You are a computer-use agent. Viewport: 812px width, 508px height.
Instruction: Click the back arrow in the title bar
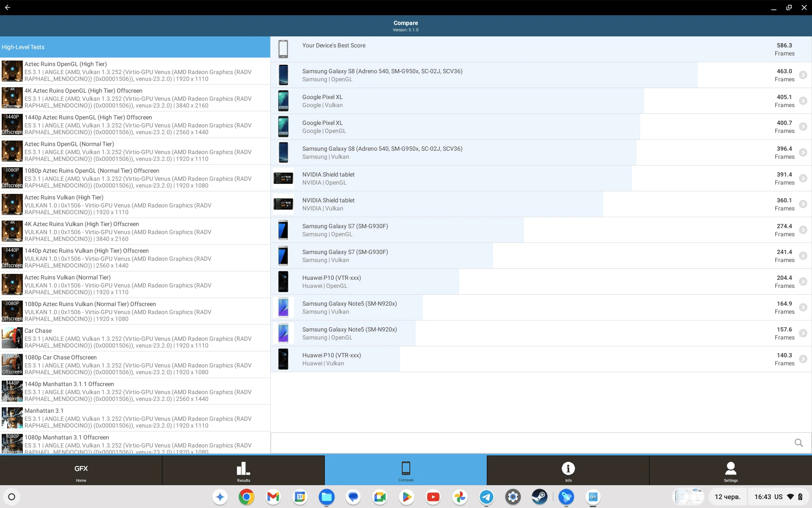(8, 7)
